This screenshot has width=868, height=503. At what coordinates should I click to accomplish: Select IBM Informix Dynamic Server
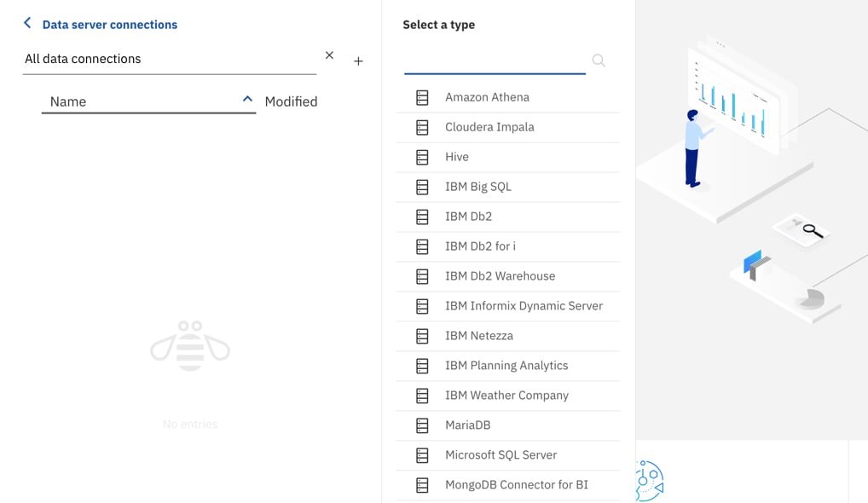(524, 306)
